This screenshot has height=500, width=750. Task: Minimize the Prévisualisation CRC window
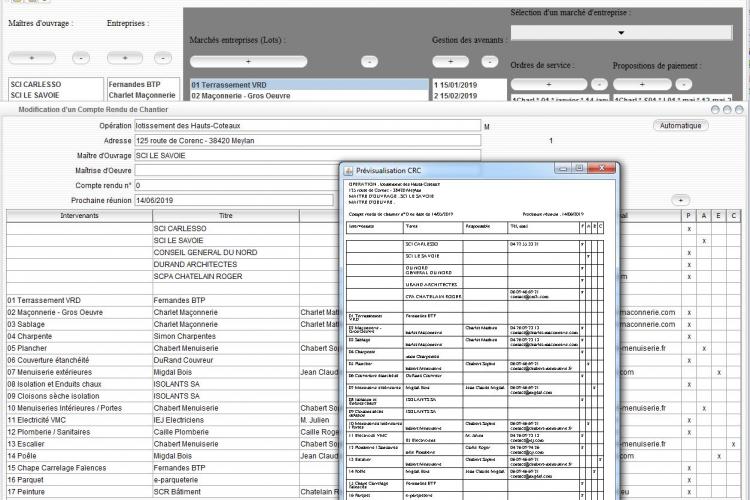point(562,168)
